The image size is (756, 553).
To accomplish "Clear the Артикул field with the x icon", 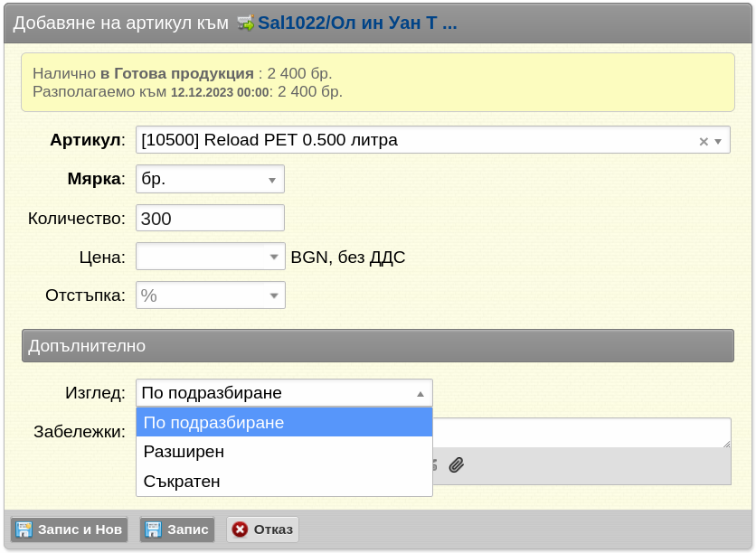I will (x=704, y=141).
